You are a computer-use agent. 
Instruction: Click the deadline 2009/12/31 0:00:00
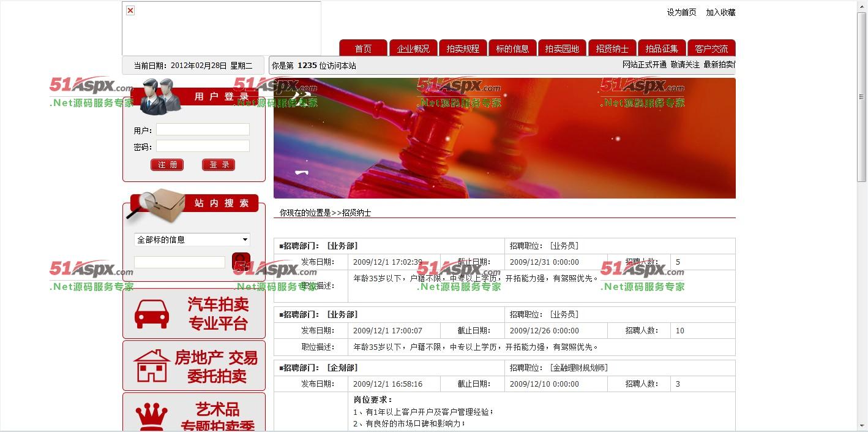[544, 262]
